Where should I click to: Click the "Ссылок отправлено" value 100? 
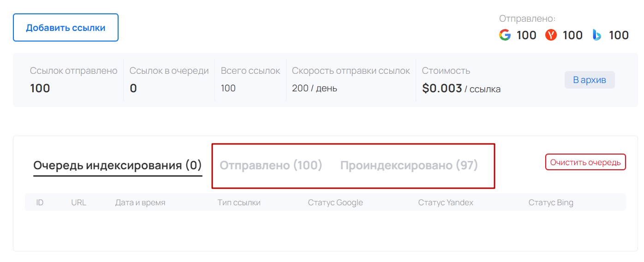[x=40, y=88]
